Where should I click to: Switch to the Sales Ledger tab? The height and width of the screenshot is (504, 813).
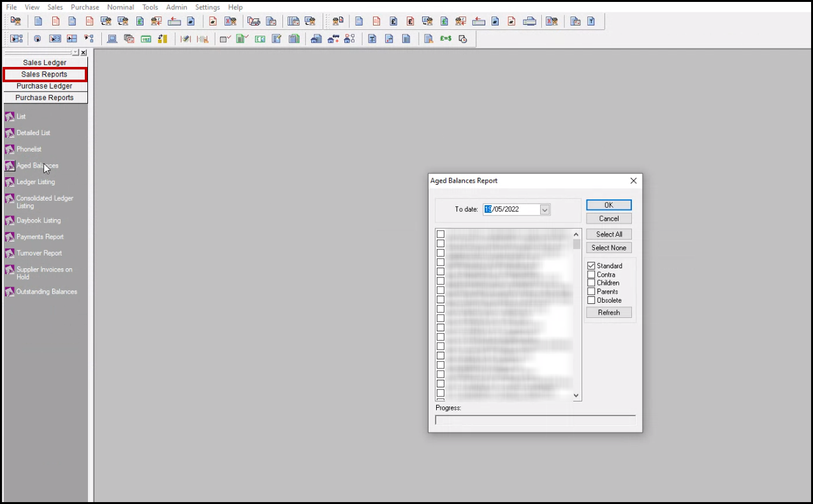pos(45,62)
